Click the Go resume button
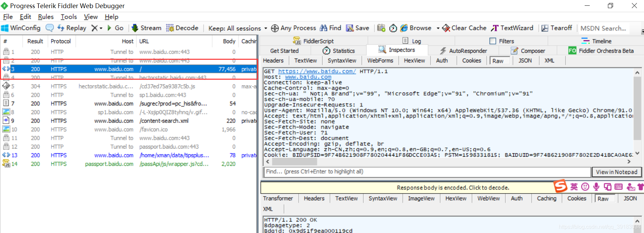Viewport: 644px width, 233px height. [115, 28]
